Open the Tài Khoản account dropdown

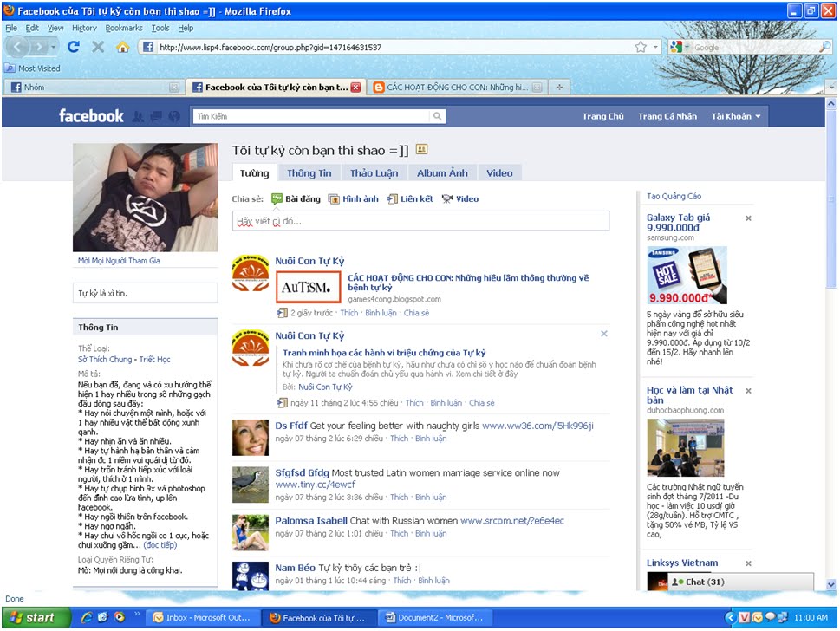click(736, 116)
